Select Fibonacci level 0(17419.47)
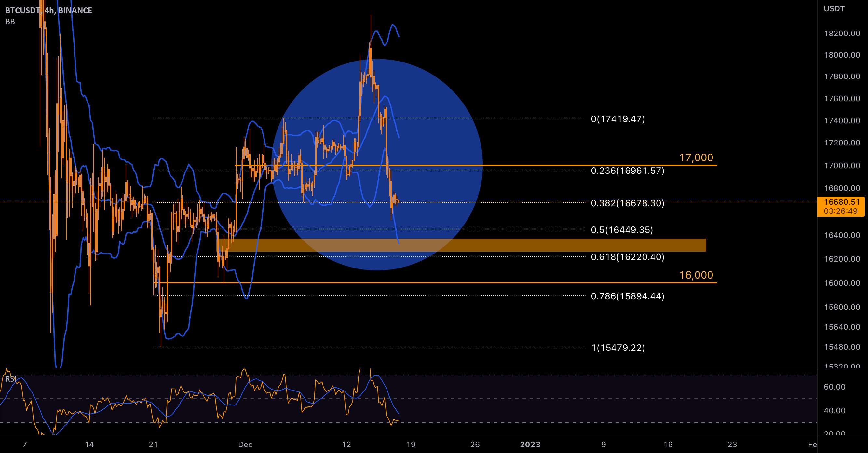868x453 pixels. pyautogui.click(x=618, y=119)
